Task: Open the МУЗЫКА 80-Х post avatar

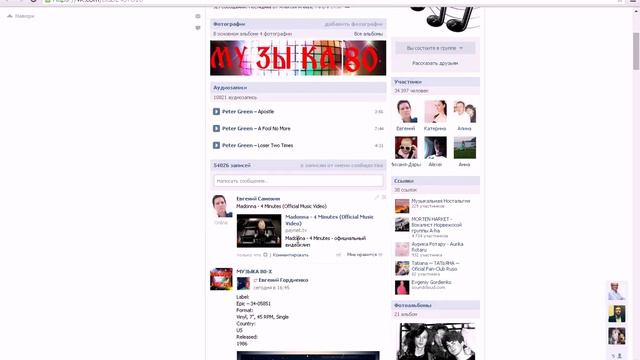Action: (x=221, y=279)
